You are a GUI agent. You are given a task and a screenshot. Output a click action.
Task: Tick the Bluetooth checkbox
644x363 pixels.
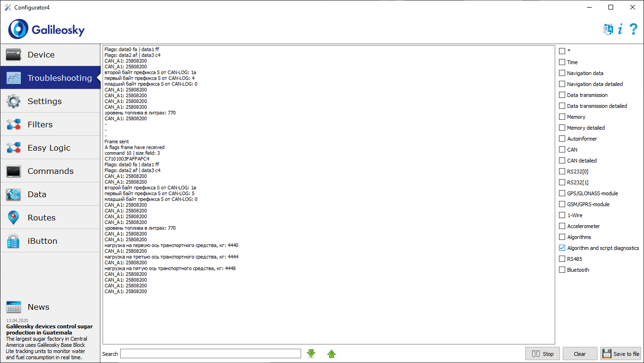point(562,270)
